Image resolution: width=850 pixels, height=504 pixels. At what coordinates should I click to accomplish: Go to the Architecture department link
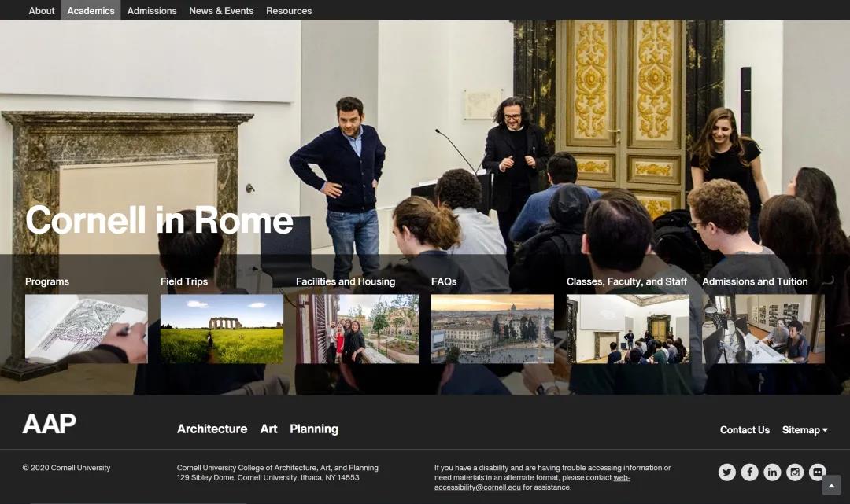point(212,429)
